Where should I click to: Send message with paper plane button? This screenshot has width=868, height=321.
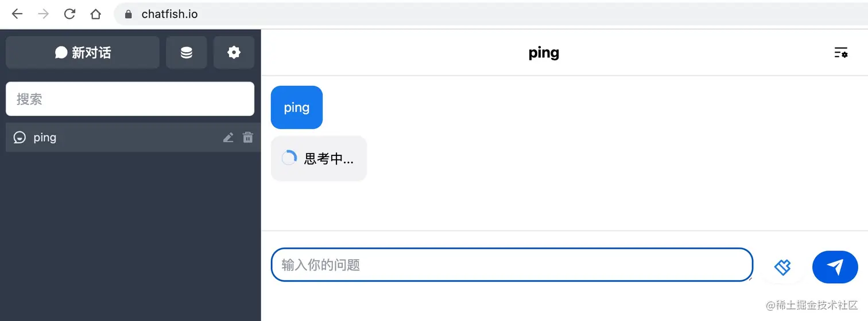click(x=835, y=267)
